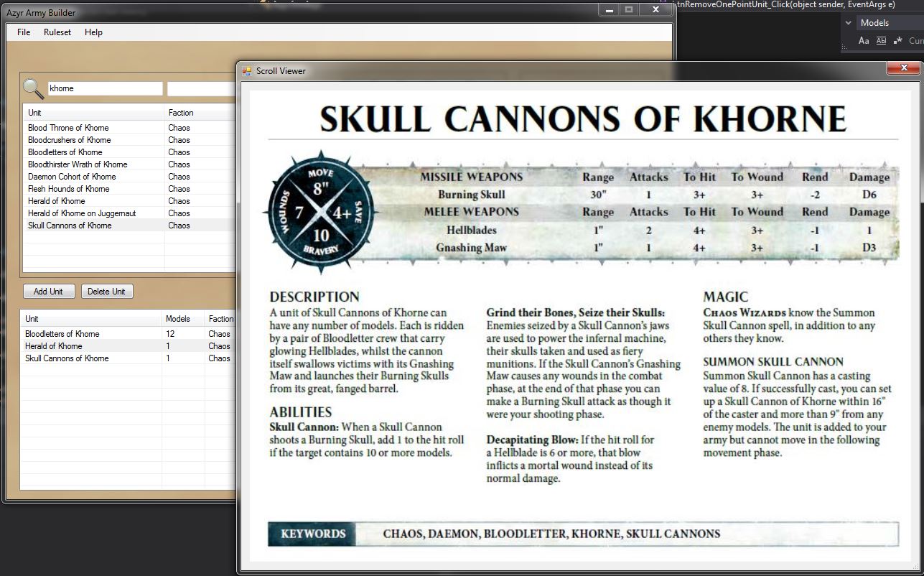
Task: Click the Unit header of the army list
Action: point(91,319)
